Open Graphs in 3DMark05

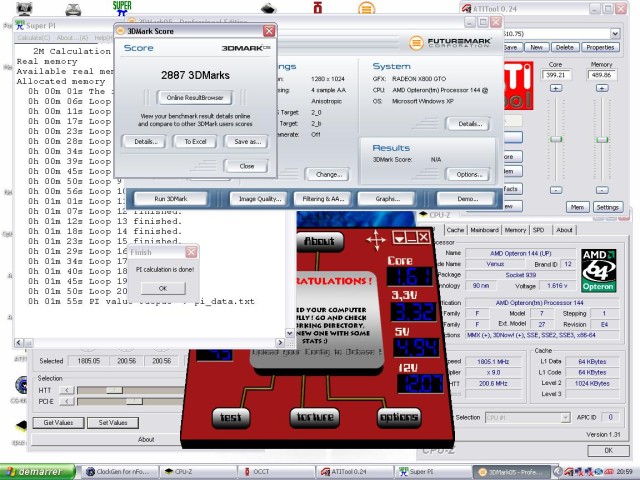click(387, 199)
